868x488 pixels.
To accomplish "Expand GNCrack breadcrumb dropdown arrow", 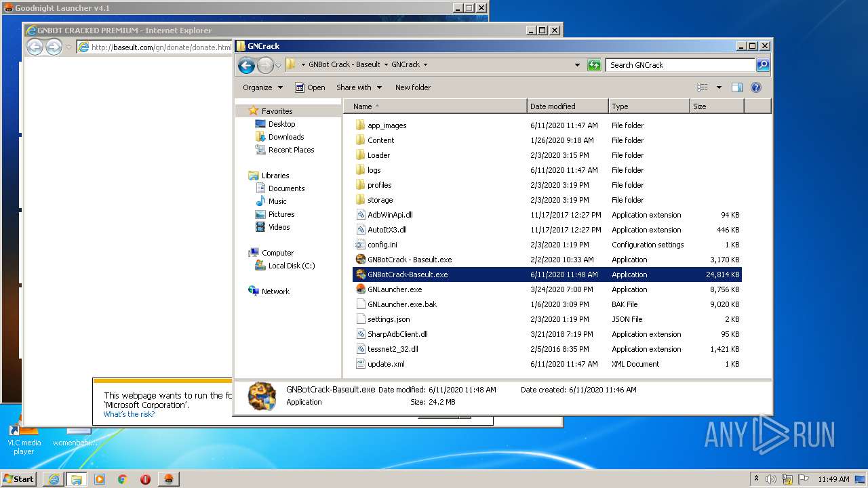I will [x=425, y=65].
